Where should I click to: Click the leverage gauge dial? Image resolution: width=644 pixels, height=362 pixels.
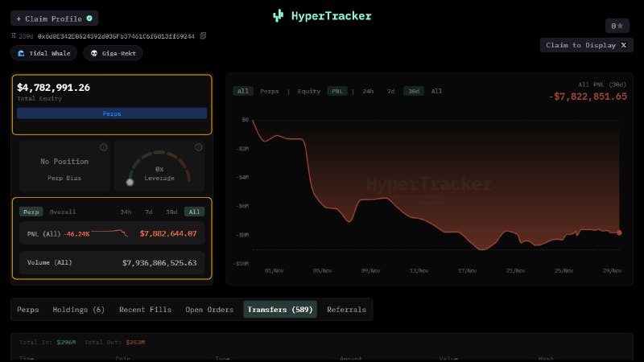[x=159, y=167]
